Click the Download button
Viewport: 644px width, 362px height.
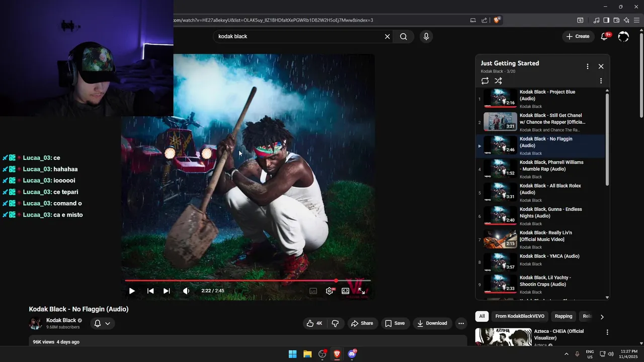(x=432, y=323)
